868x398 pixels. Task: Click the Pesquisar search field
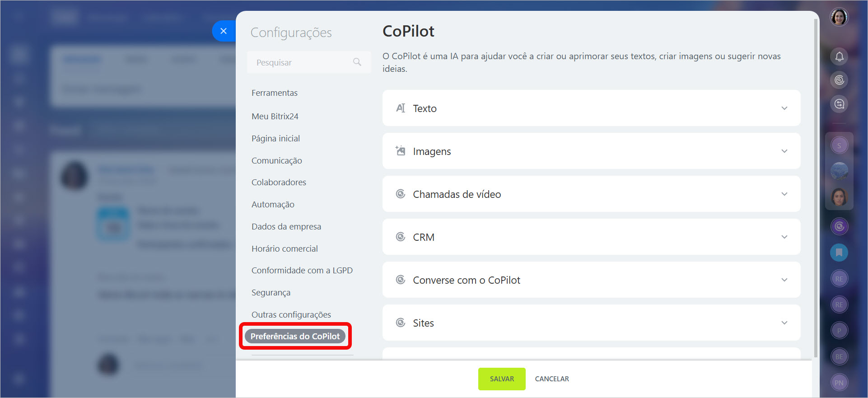(309, 62)
